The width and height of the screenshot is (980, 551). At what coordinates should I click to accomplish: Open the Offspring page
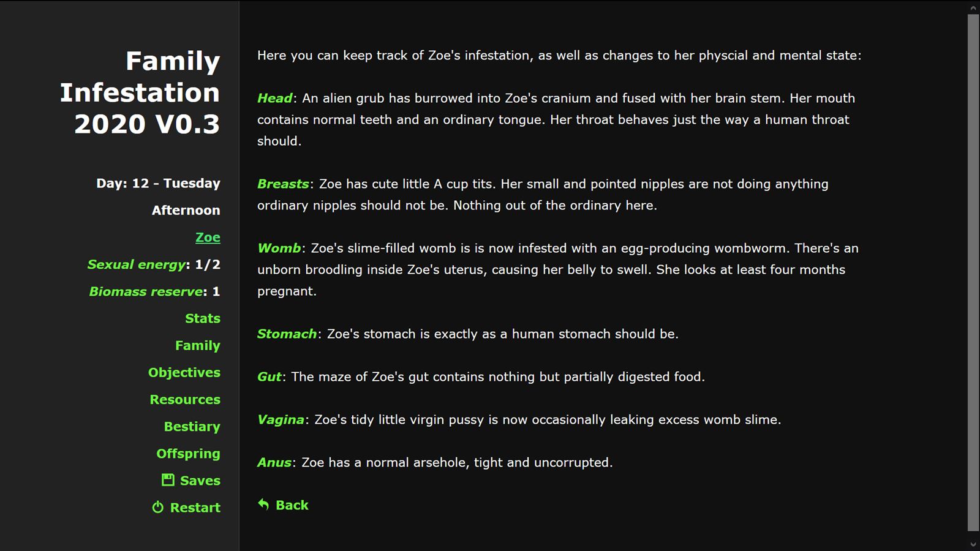click(188, 454)
